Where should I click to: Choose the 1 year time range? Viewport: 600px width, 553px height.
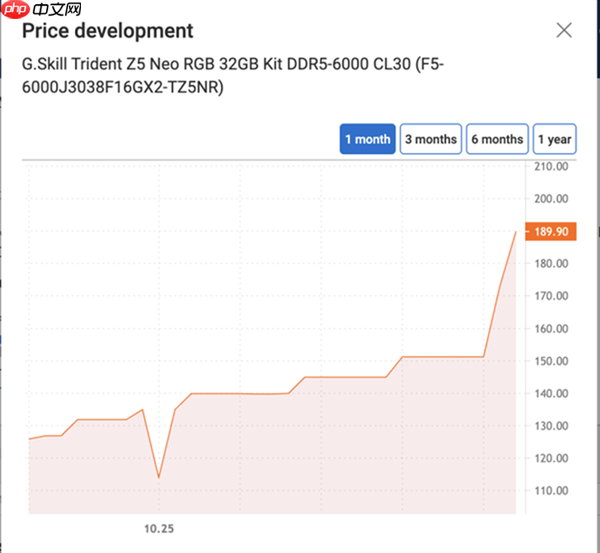554,139
